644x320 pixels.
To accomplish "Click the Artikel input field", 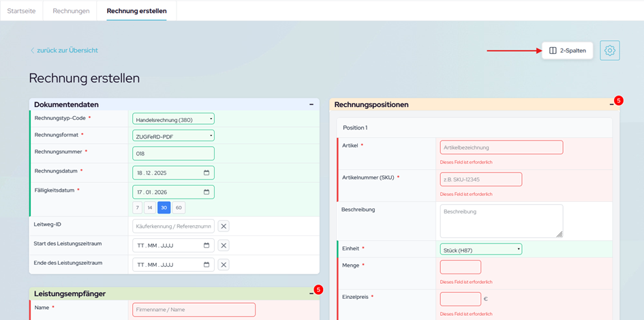I will [x=502, y=147].
